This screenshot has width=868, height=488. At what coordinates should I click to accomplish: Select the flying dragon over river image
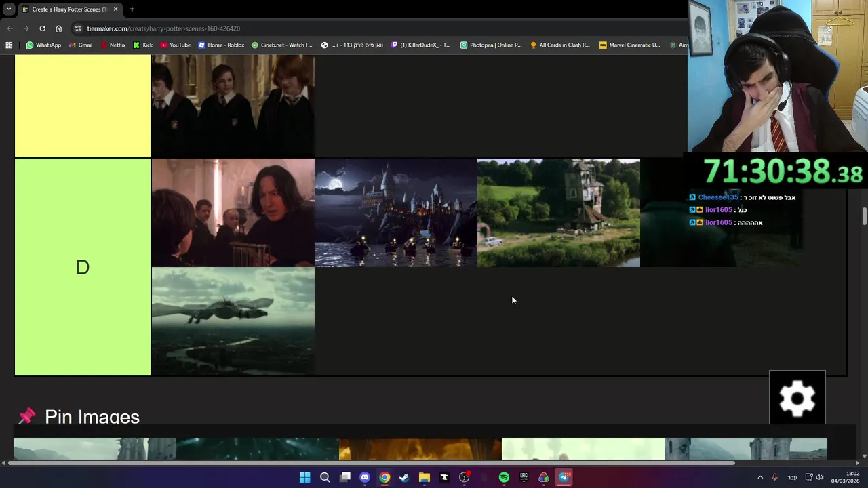(x=233, y=321)
